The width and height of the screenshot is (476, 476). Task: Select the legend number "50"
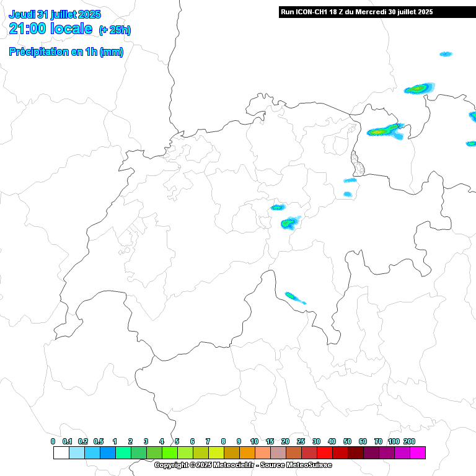(347, 441)
